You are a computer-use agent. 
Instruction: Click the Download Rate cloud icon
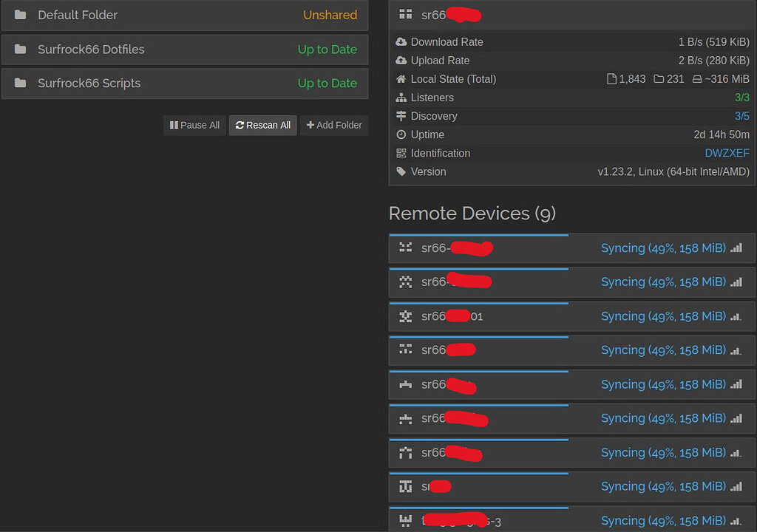click(x=402, y=42)
